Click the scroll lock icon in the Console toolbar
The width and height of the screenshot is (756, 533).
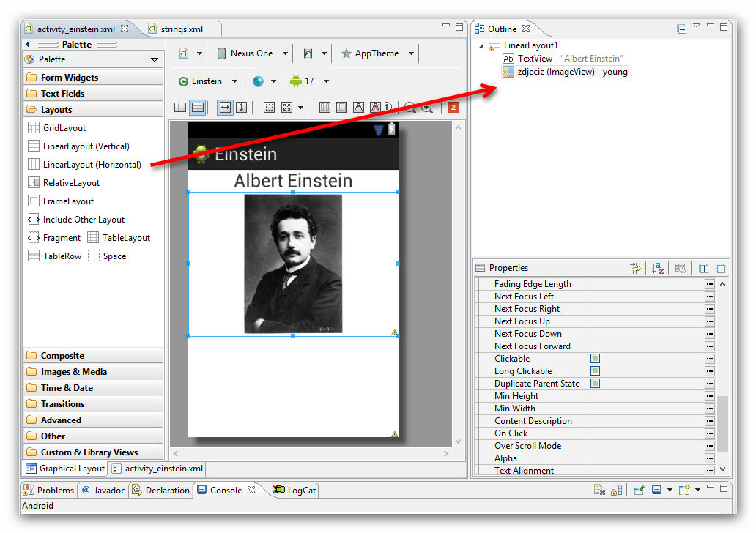click(616, 490)
